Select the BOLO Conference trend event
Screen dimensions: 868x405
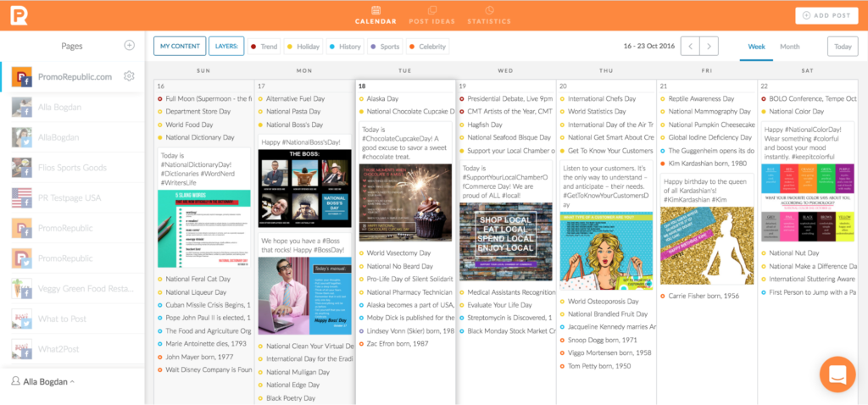pos(809,98)
